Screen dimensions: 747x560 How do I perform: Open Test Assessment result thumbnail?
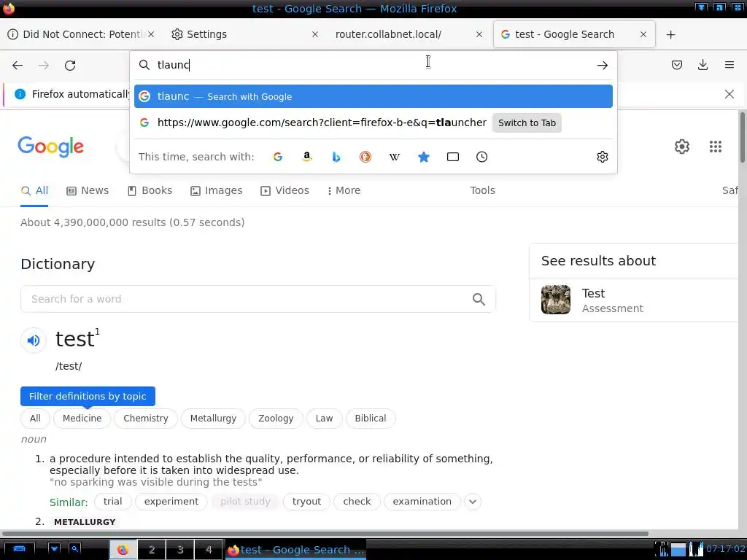tap(555, 300)
